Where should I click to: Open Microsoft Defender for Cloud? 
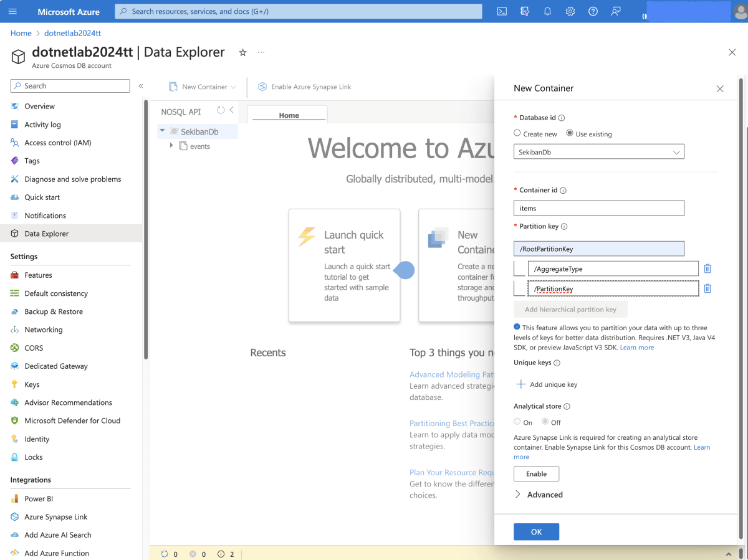pyautogui.click(x=72, y=420)
